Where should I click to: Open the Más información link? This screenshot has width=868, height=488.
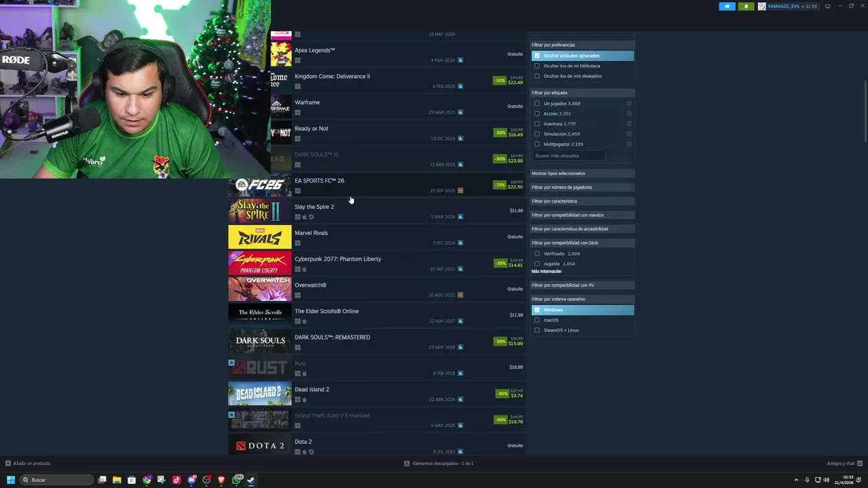tap(547, 271)
